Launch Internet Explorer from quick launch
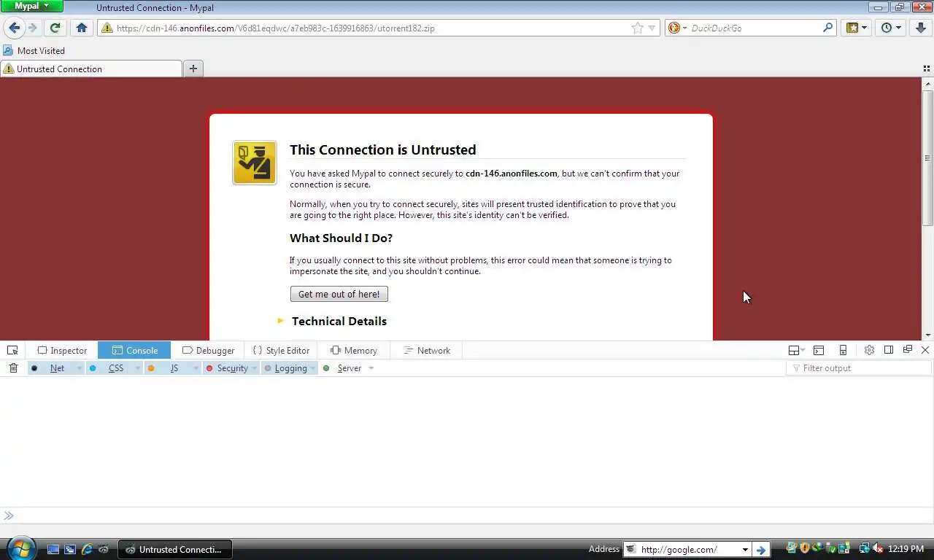934x560 pixels. click(x=87, y=549)
